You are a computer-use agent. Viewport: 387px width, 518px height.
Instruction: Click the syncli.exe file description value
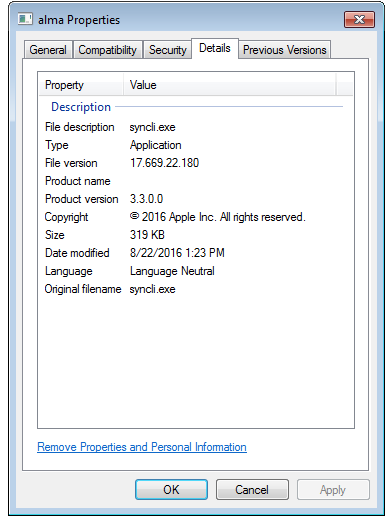[x=152, y=127]
